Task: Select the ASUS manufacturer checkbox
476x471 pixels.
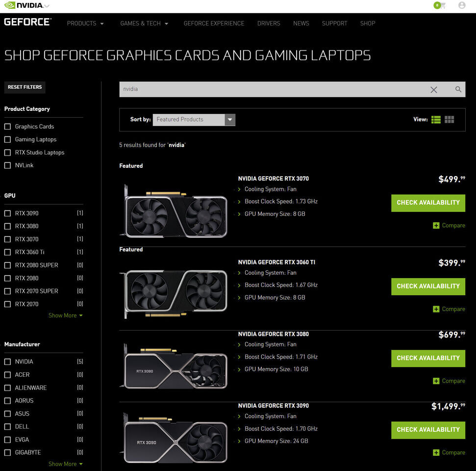Action: coord(7,414)
